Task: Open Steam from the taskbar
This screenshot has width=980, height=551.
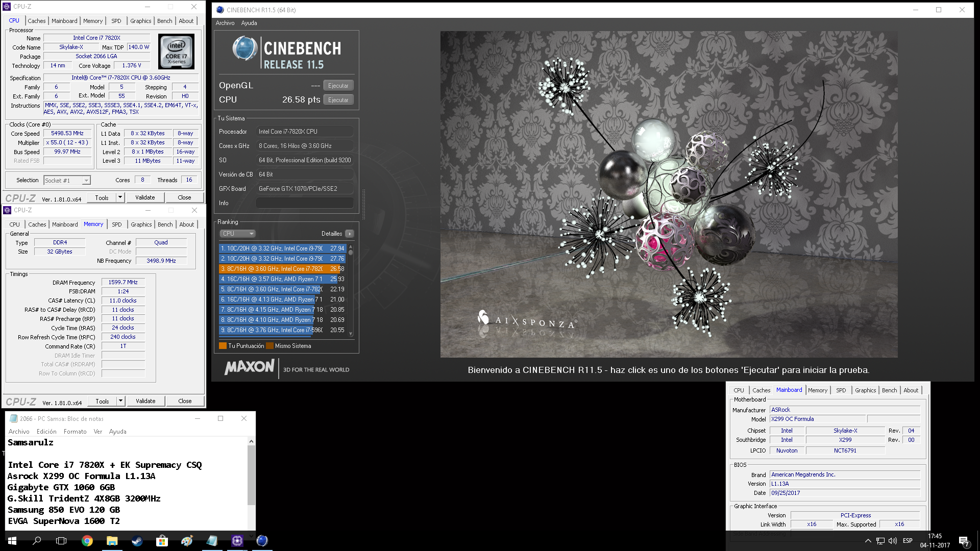Action: point(137,541)
